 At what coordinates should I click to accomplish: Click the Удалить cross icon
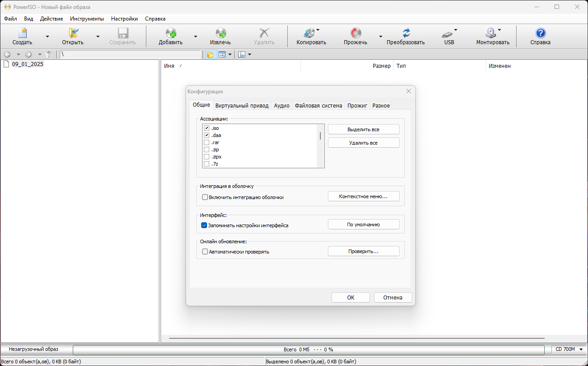pyautogui.click(x=264, y=33)
